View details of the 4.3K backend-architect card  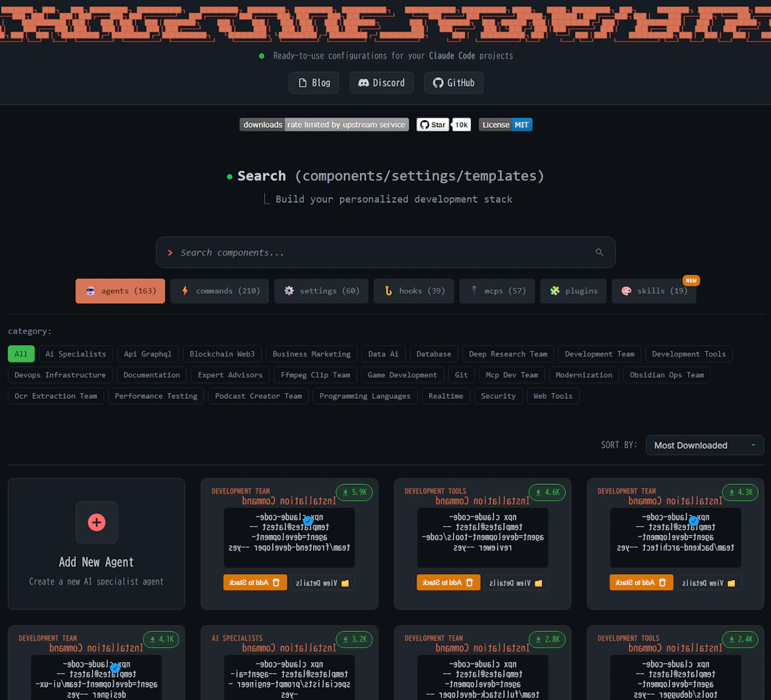[x=709, y=582]
